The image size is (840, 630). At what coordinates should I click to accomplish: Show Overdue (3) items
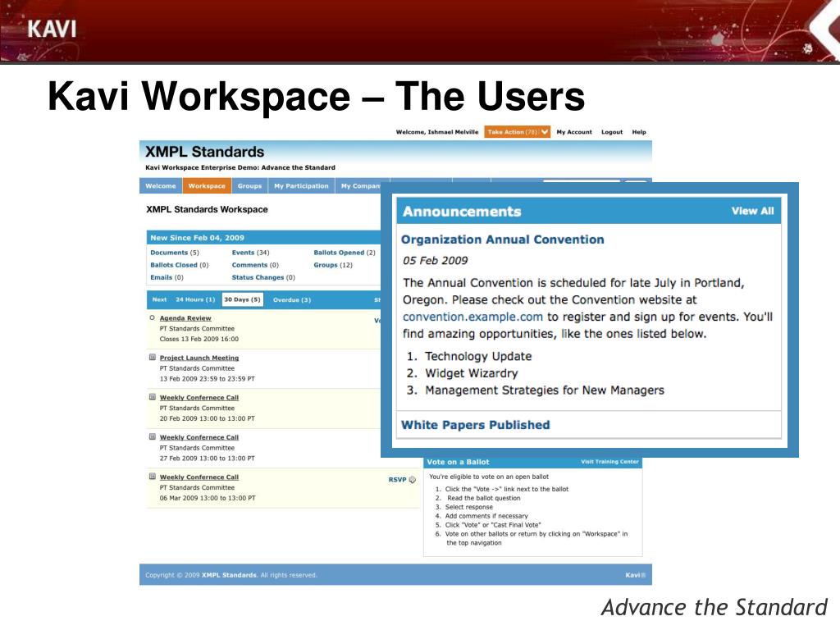pos(291,299)
